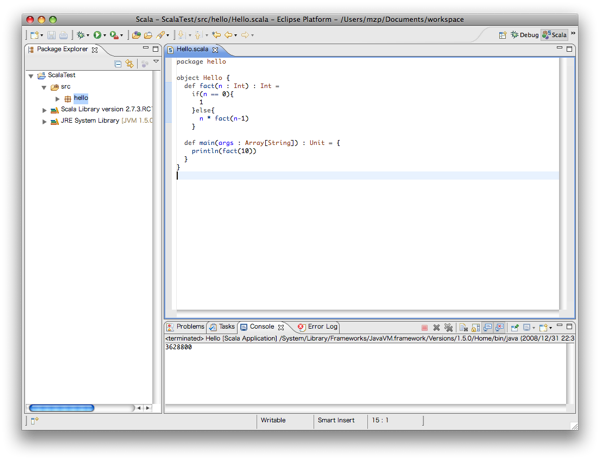Viewport: 600px width, 460px height.
Task: Toggle show console when standard error changes
Action: 499,328
